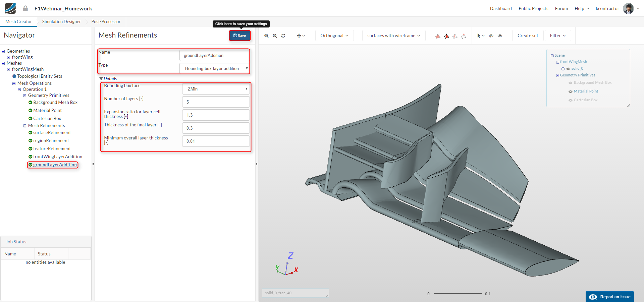The image size is (644, 302).
Task: Click the zoom in magnifier icon
Action: (x=266, y=36)
